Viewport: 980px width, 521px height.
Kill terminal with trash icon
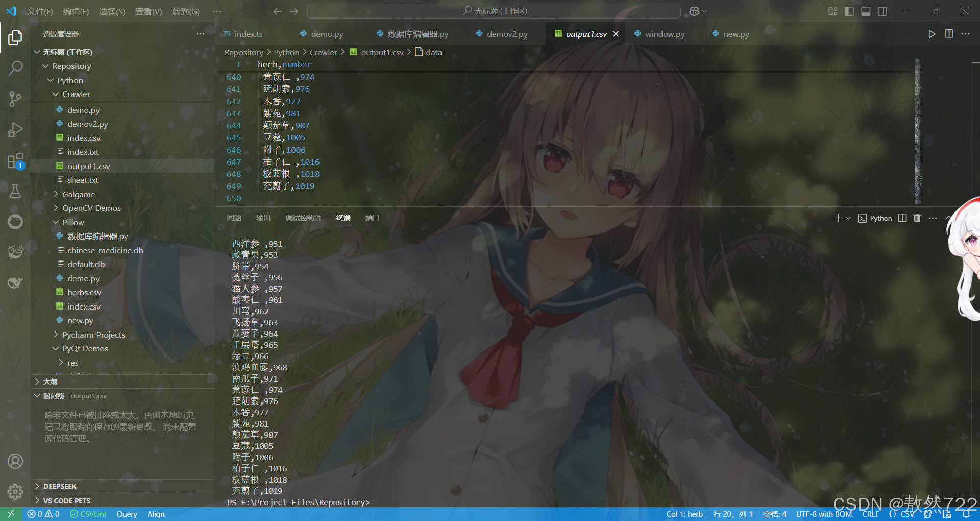pos(917,218)
